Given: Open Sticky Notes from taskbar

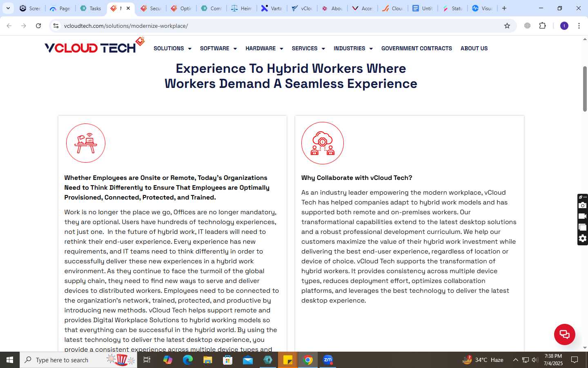Looking at the screenshot, I should click(x=288, y=360).
